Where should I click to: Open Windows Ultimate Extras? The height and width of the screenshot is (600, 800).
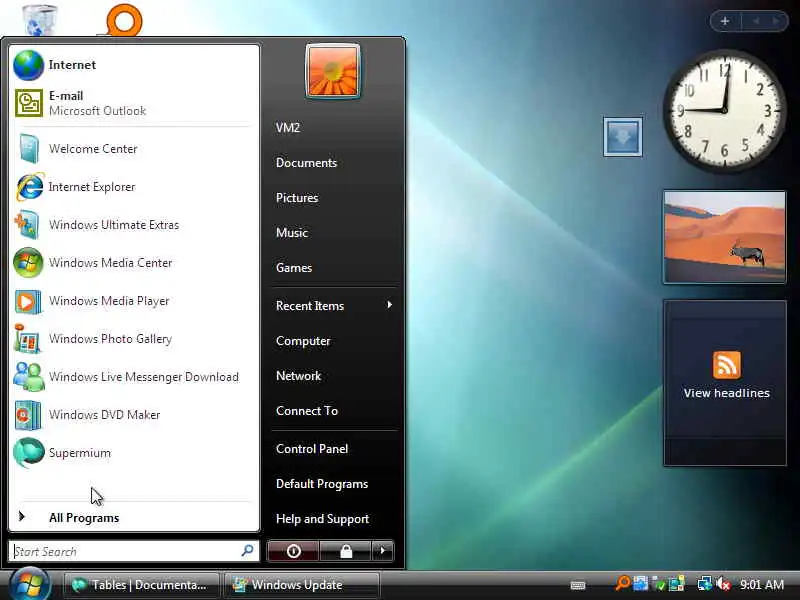click(x=134, y=225)
